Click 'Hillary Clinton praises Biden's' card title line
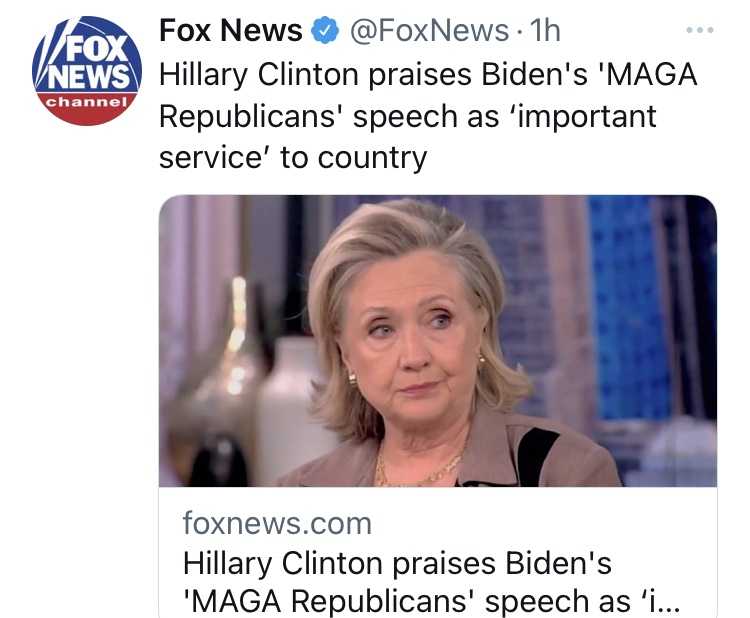This screenshot has height=618, width=750. coord(397,563)
